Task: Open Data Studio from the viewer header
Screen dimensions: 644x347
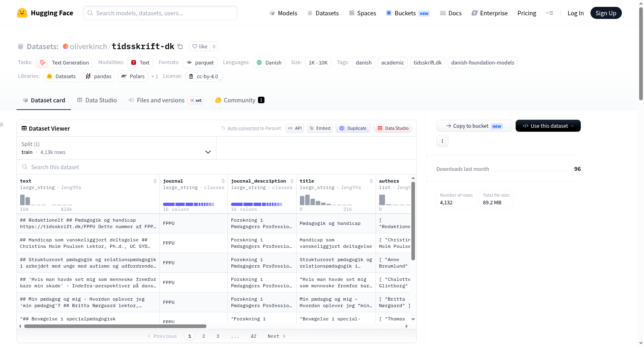Action: click(x=393, y=128)
